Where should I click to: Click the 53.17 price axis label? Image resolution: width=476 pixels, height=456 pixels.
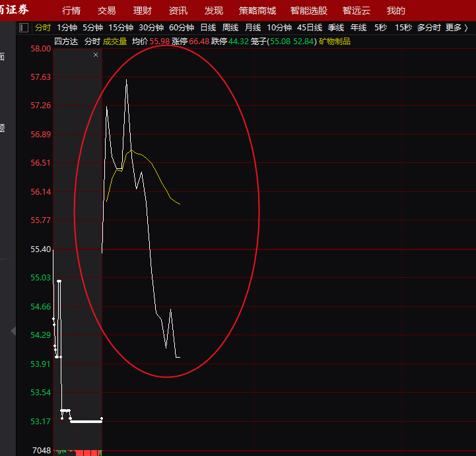pos(41,422)
